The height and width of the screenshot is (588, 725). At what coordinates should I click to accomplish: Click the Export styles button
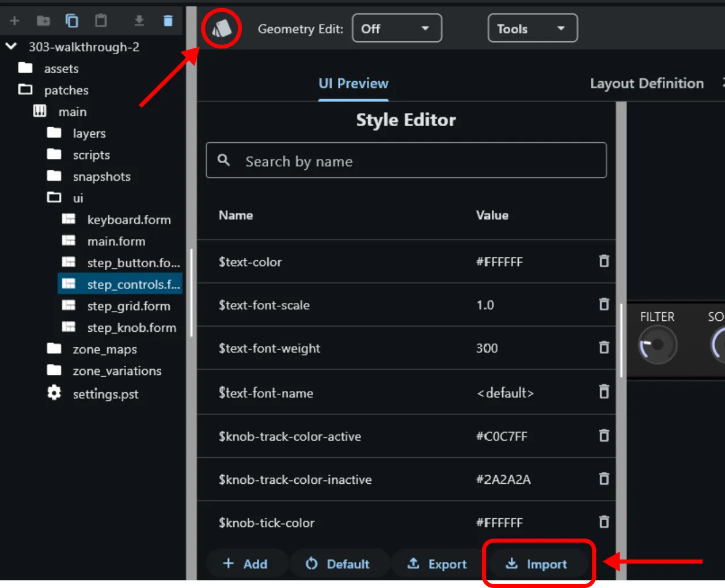[x=437, y=564]
